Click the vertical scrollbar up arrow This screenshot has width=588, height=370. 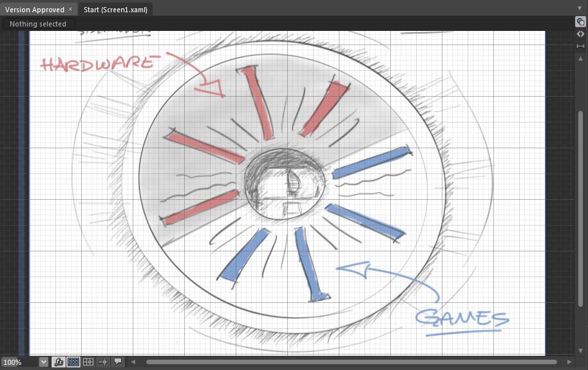(580, 59)
